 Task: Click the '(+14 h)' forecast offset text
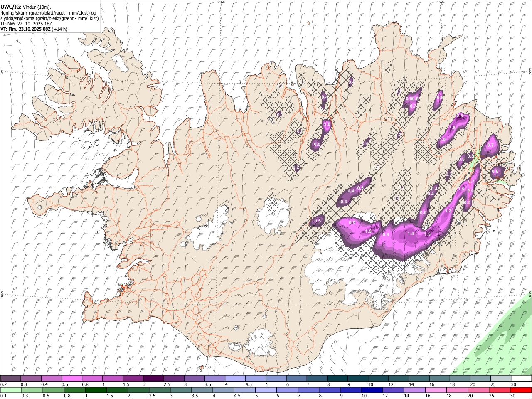point(60,29)
